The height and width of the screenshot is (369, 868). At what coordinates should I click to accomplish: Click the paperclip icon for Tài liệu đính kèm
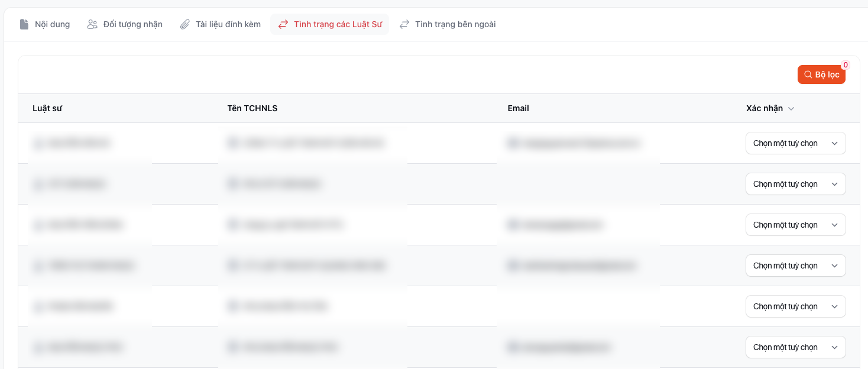tap(185, 24)
